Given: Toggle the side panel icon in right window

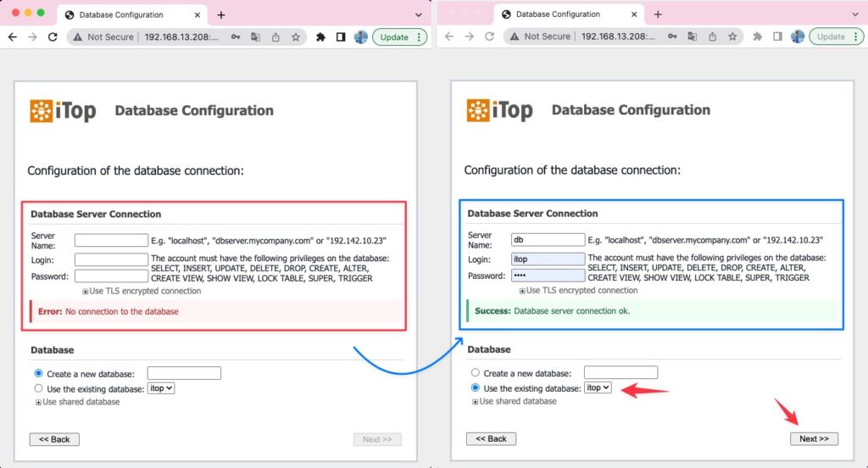Looking at the screenshot, I should pyautogui.click(x=777, y=36).
